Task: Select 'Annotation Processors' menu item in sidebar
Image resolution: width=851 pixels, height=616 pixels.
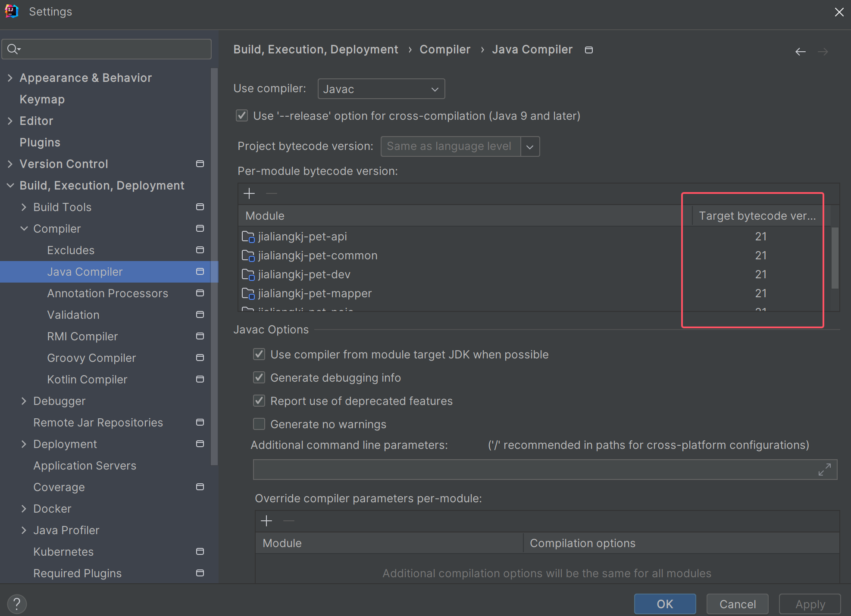Action: 108,293
